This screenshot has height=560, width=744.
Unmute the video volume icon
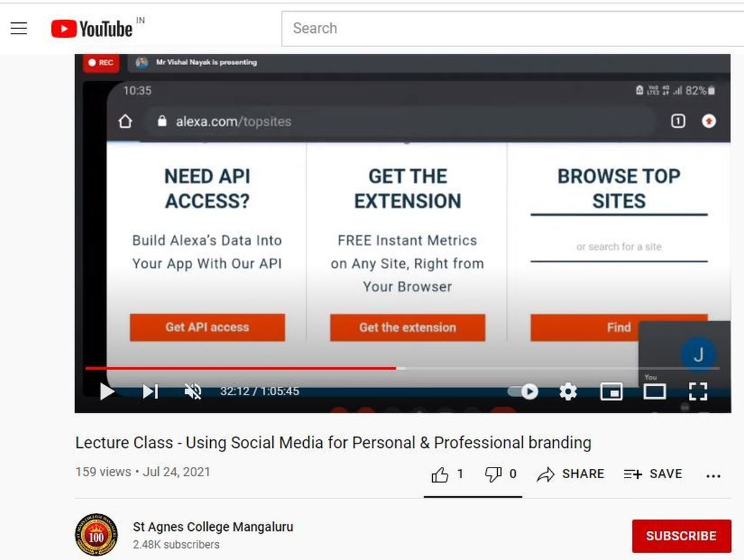coord(193,391)
